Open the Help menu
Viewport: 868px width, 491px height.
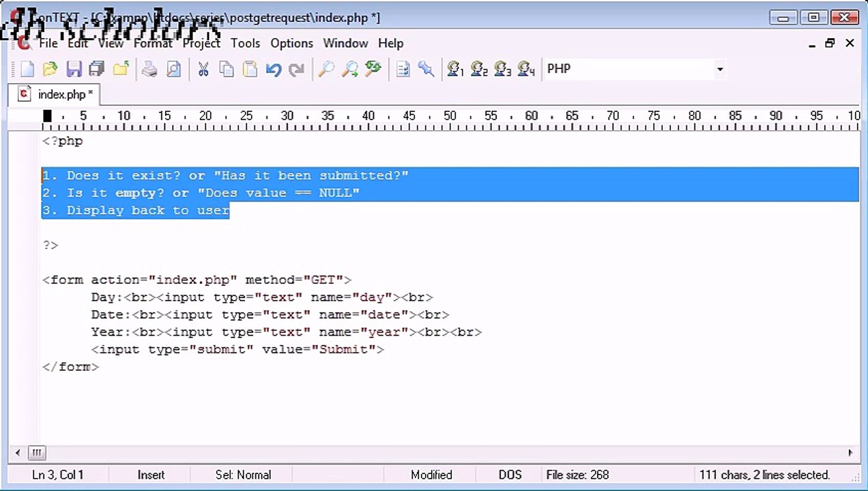point(390,43)
